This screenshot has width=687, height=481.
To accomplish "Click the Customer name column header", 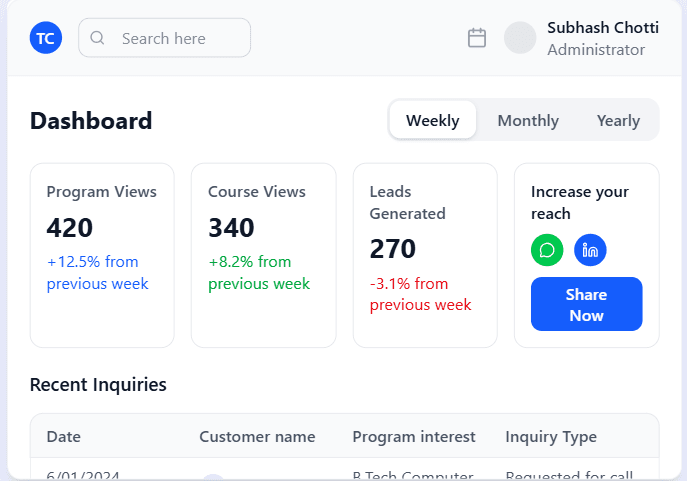I will 257,437.
